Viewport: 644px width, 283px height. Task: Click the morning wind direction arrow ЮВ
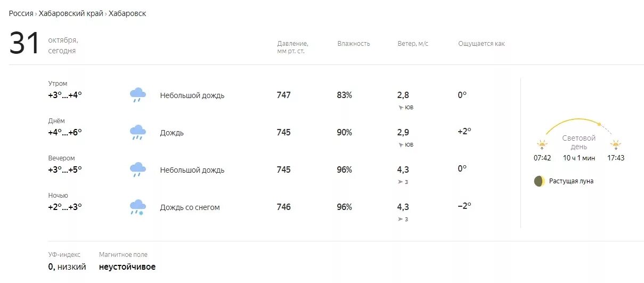point(401,108)
